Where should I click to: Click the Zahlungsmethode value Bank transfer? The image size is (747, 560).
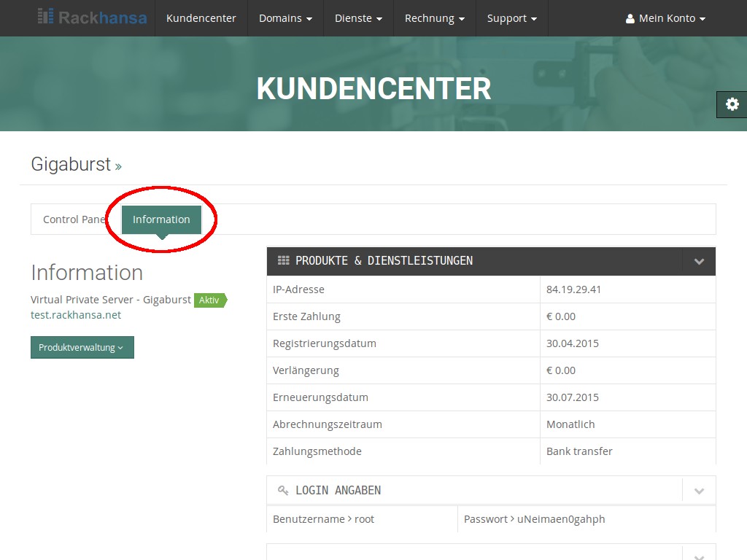[x=579, y=451]
